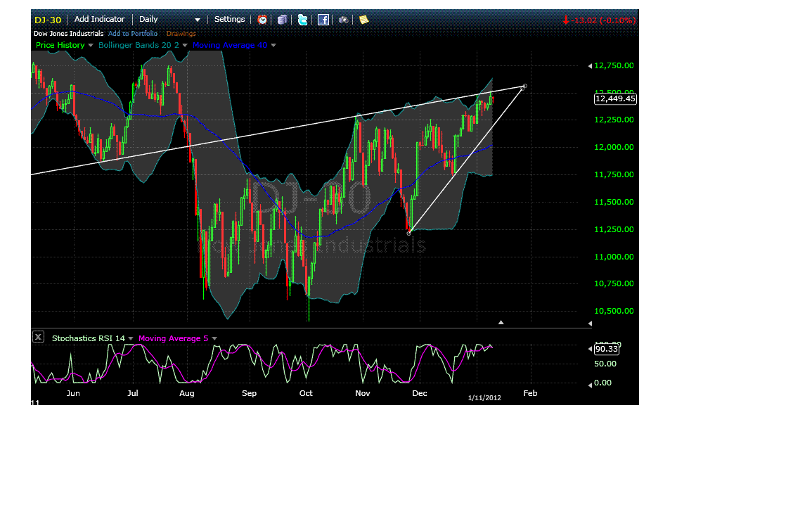The height and width of the screenshot is (505, 812).
Task: Click the database stack icon
Action: click(x=282, y=20)
